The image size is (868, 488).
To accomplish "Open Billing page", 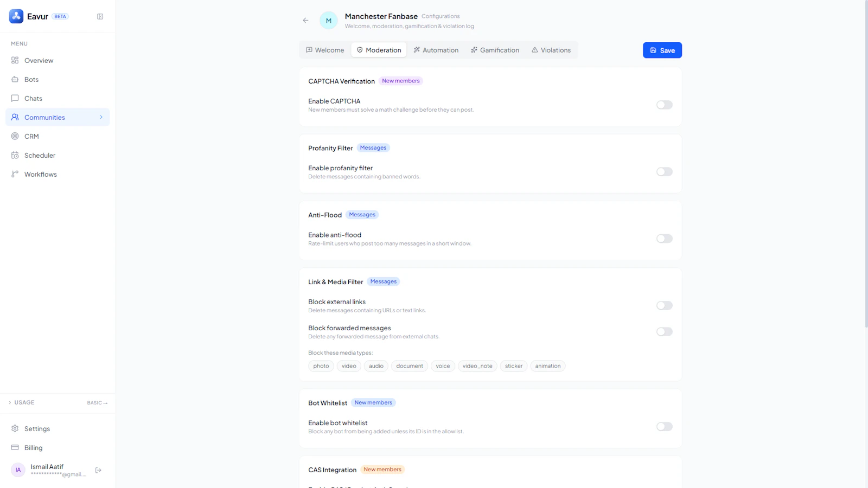I will [58, 447].
